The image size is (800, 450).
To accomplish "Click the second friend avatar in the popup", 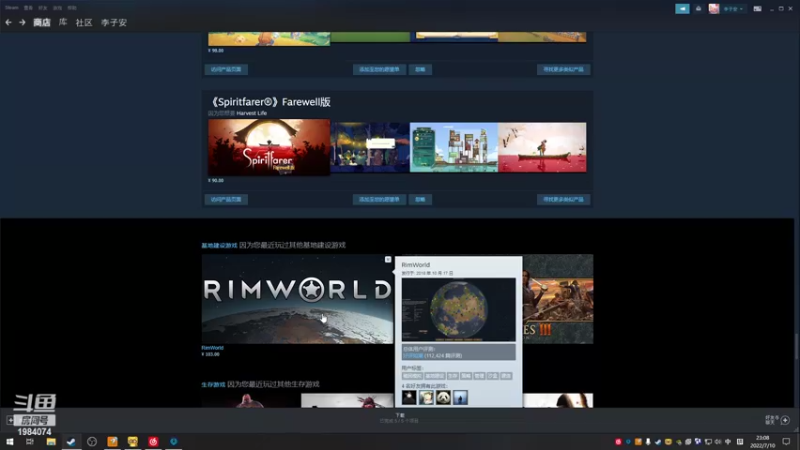I will 427,397.
